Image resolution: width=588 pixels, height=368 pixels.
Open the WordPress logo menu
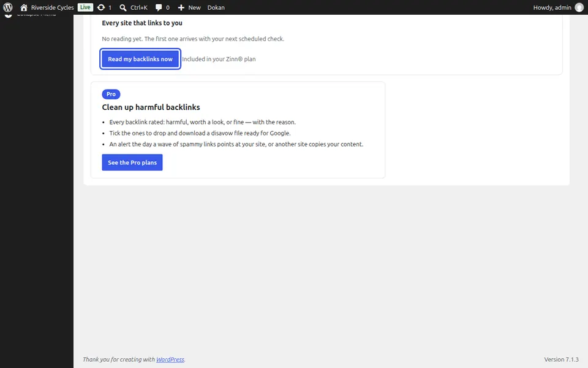(8, 7)
